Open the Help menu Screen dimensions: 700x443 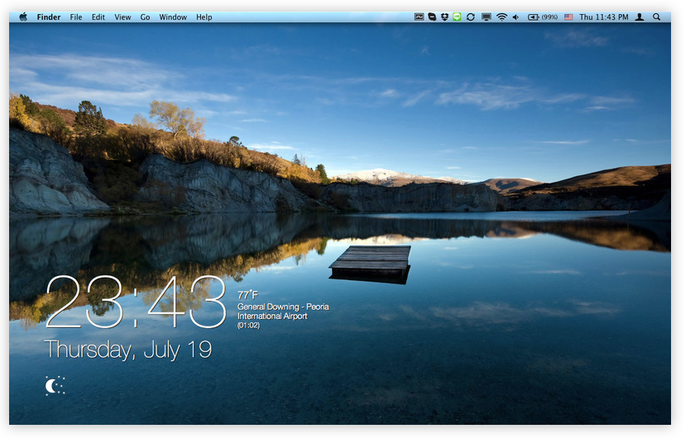pos(204,17)
